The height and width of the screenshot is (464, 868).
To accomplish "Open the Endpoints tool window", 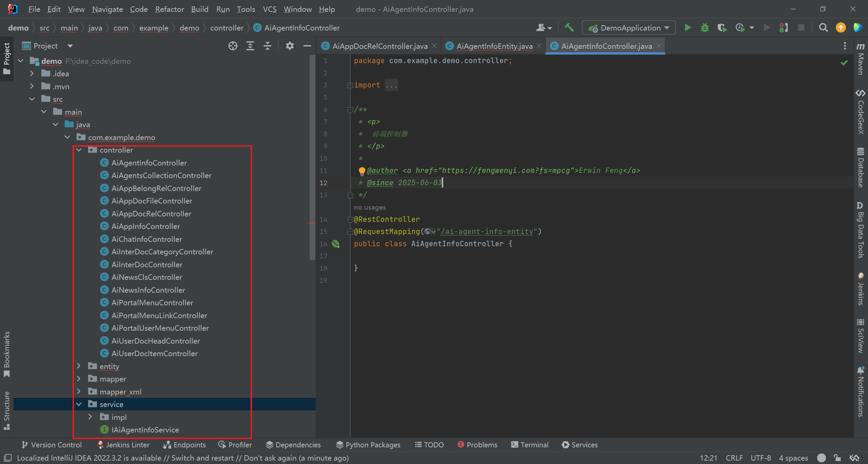I will (x=184, y=445).
